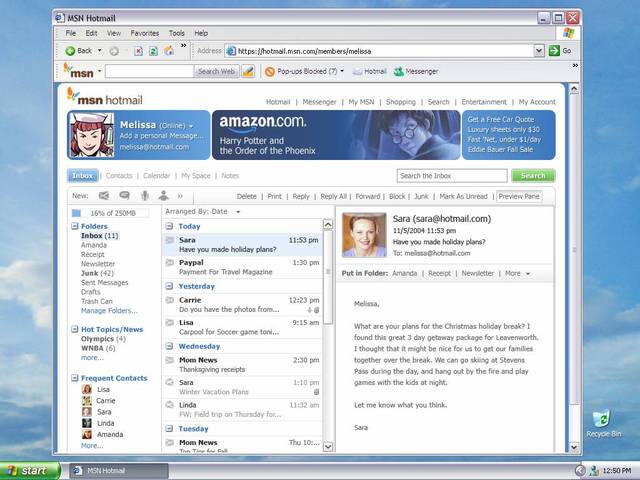This screenshot has height=480, width=640.
Task: Start a new instant message icon
Action: (x=124, y=196)
